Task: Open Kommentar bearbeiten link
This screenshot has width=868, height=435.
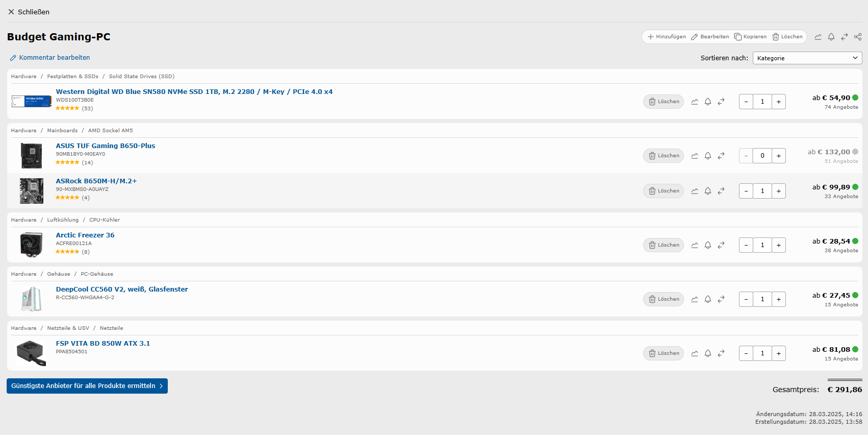Action: tap(50, 58)
